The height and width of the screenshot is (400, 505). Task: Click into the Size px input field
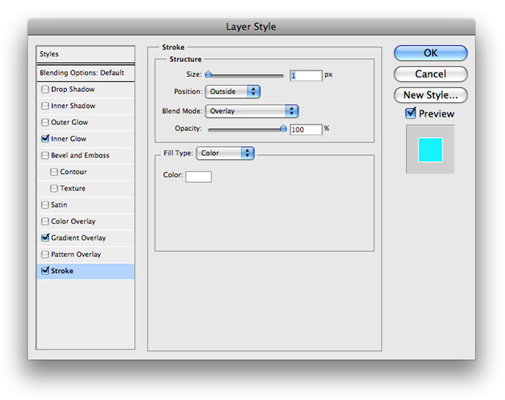tap(306, 76)
